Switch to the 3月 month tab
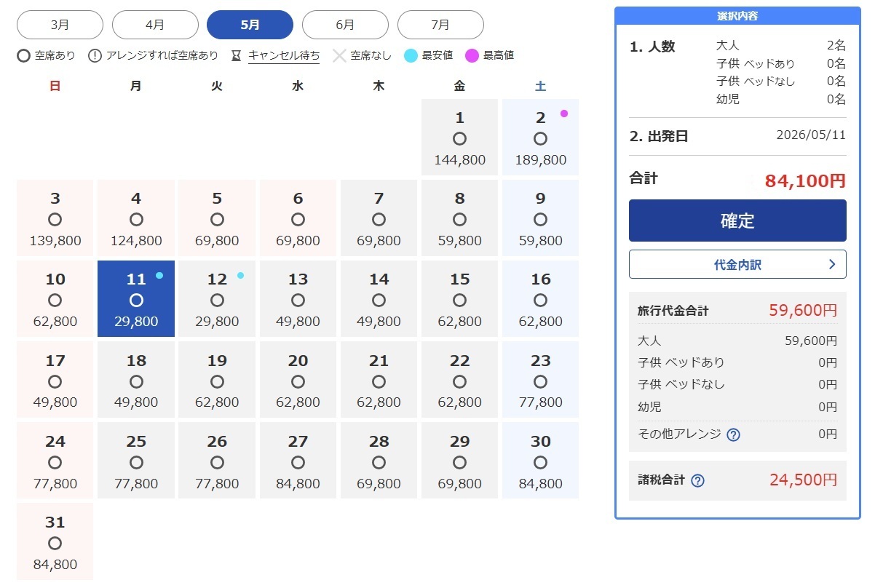Viewport: 875px width, 588px height. coord(60,25)
